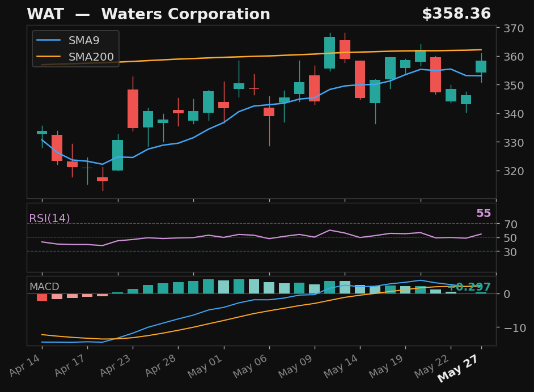The width and height of the screenshot is (534, 392).
Task: Click the first green candlestick on Apr 14
Action: [42, 133]
